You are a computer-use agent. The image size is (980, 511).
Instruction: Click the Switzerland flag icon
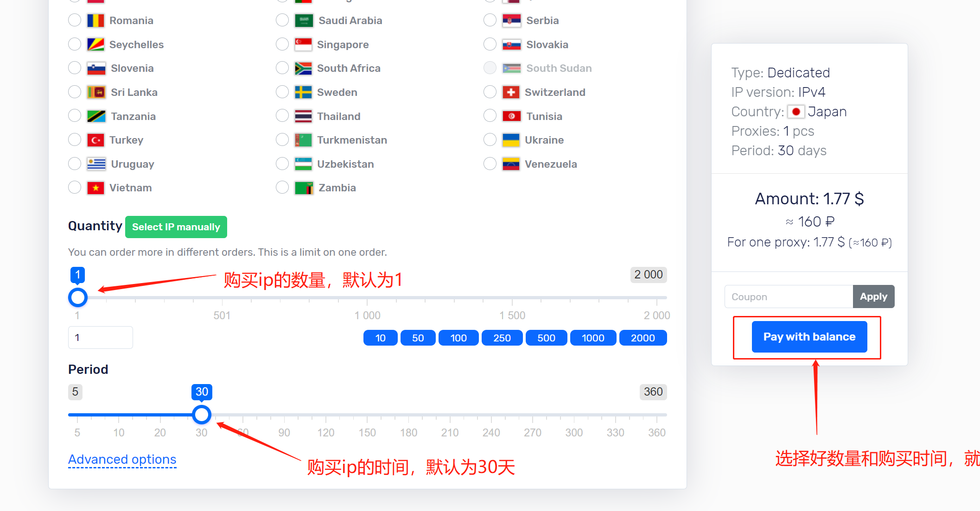point(511,92)
